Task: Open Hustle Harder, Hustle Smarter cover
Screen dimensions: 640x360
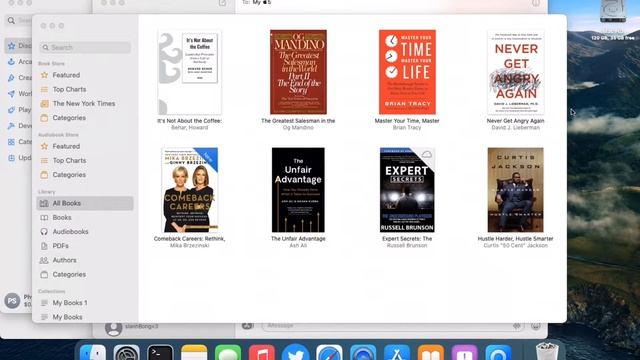Action: pyautogui.click(x=516, y=190)
